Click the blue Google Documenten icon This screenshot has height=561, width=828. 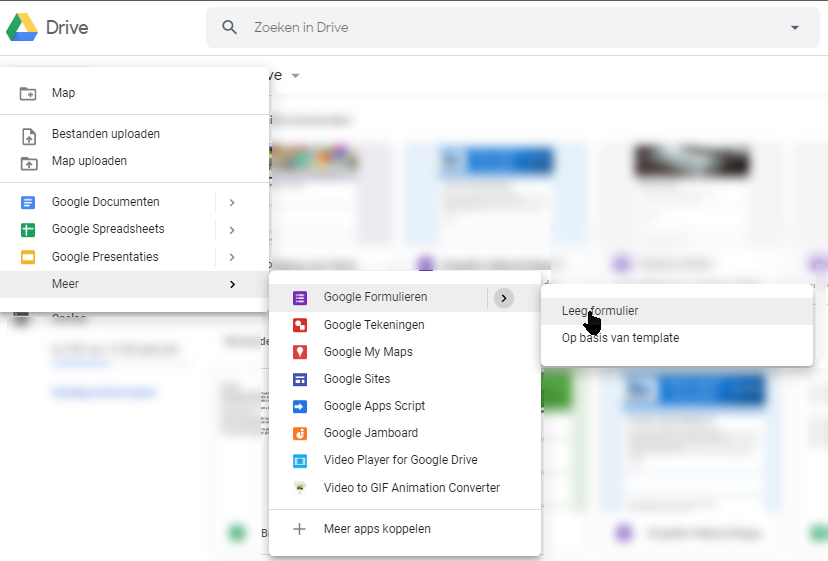click(x=28, y=202)
